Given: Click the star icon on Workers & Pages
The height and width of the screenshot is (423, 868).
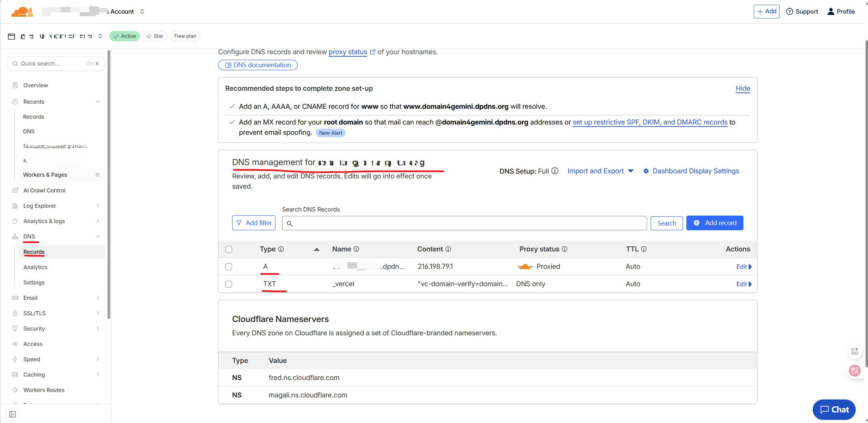Looking at the screenshot, I should coord(98,175).
